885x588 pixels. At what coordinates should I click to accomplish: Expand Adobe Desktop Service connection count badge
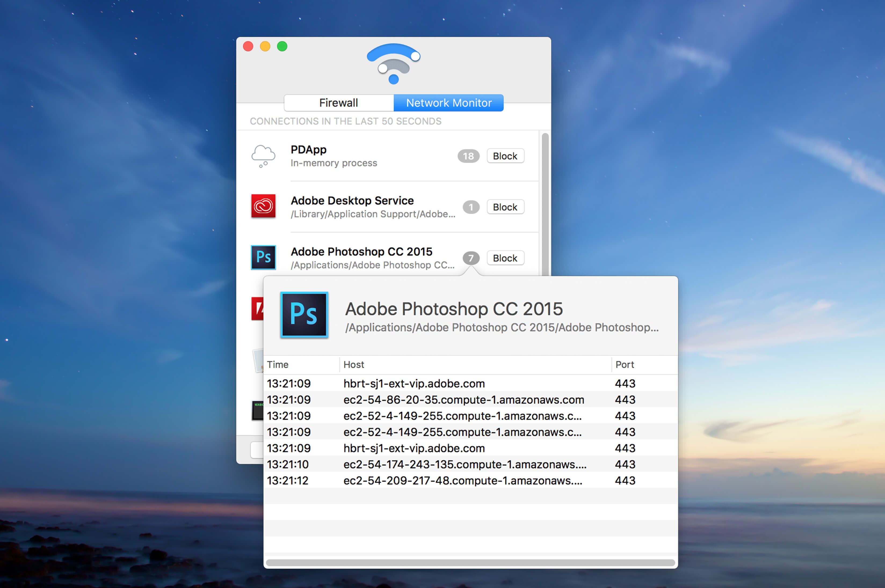(x=471, y=207)
